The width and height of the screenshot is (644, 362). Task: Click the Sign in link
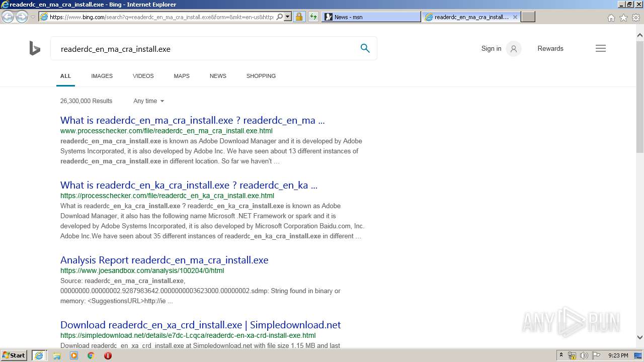coord(491,49)
